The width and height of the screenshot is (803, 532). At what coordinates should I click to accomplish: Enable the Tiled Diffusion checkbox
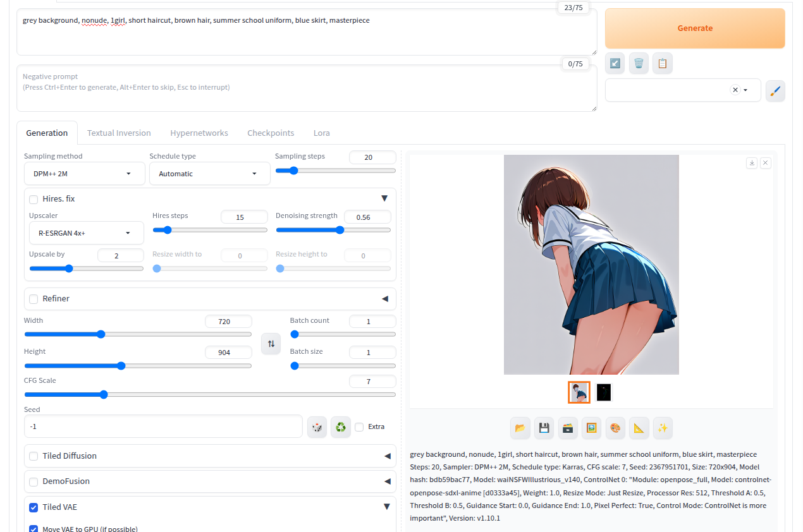coord(34,456)
